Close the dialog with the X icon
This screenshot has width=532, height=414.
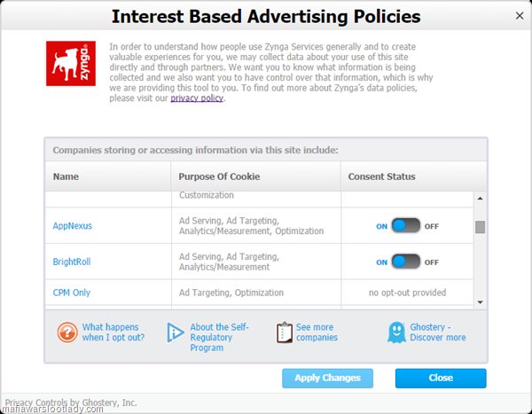[x=520, y=16]
